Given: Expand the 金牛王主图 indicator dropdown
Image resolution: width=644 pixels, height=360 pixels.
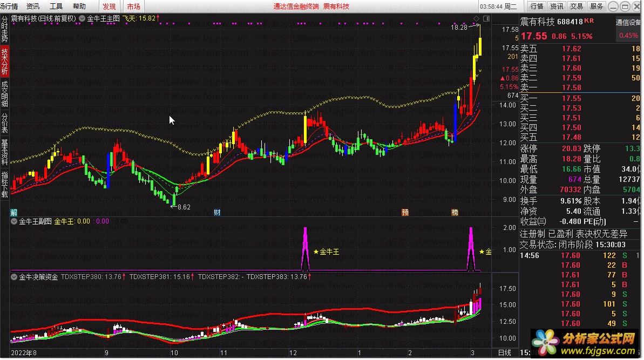Looking at the screenshot, I should click(x=82, y=18).
